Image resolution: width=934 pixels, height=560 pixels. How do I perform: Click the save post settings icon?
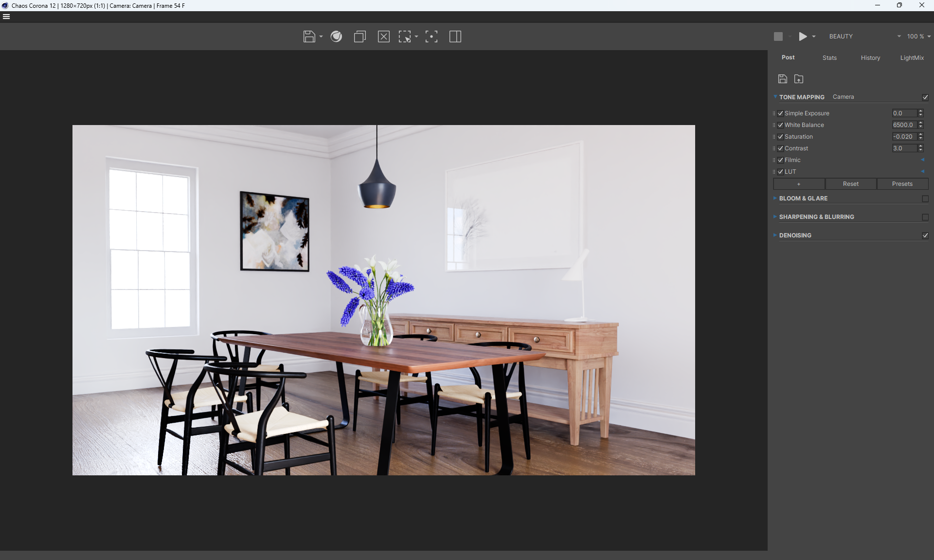point(783,79)
